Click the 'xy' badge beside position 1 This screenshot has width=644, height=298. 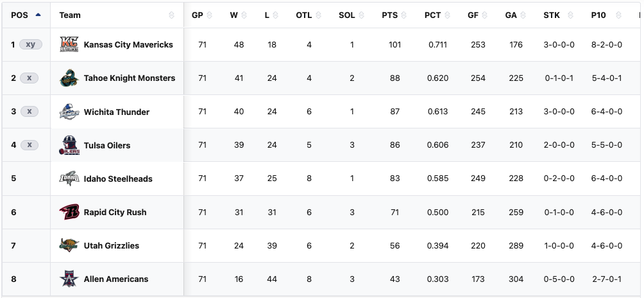coord(30,45)
